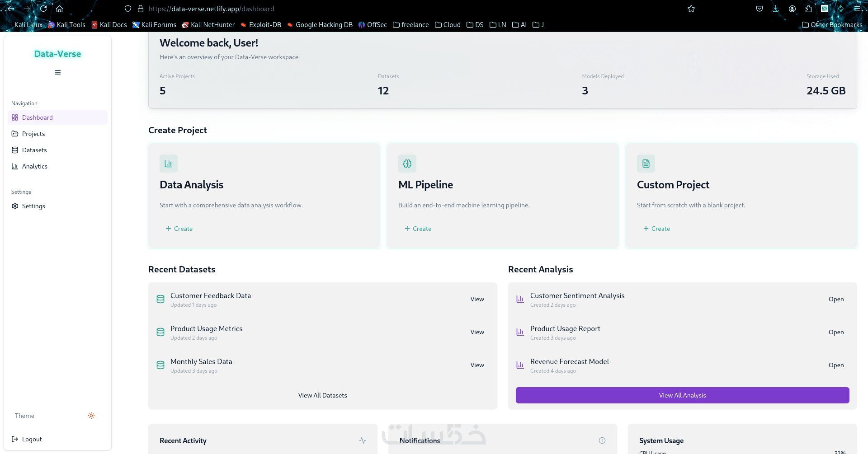Open the Revenue Forecast Model analysis
Viewport: 868px width, 454px height.
coord(836,365)
